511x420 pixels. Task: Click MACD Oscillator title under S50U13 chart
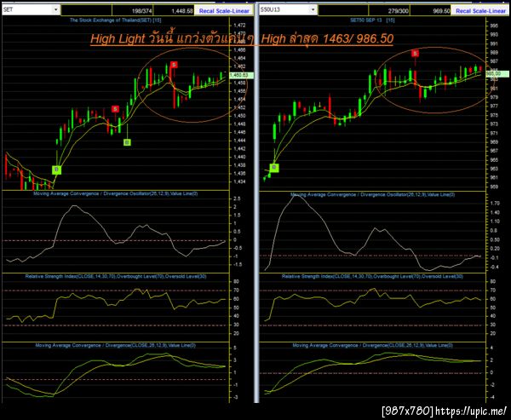[372, 195]
